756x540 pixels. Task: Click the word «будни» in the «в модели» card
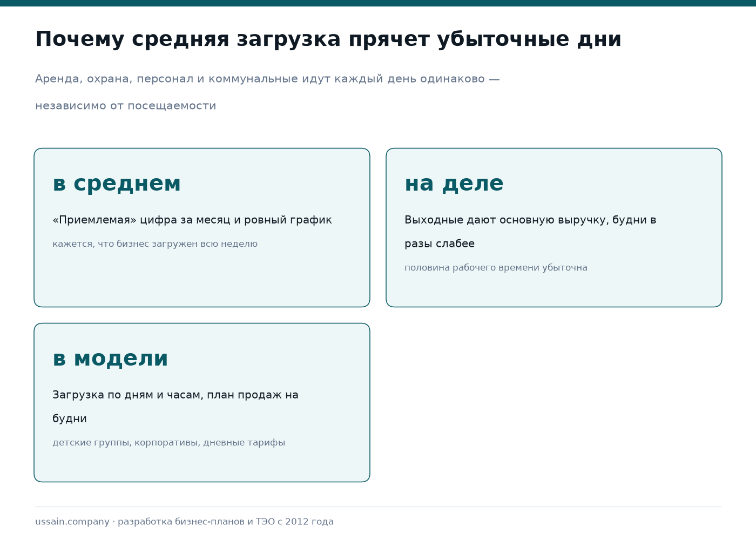[x=70, y=418]
